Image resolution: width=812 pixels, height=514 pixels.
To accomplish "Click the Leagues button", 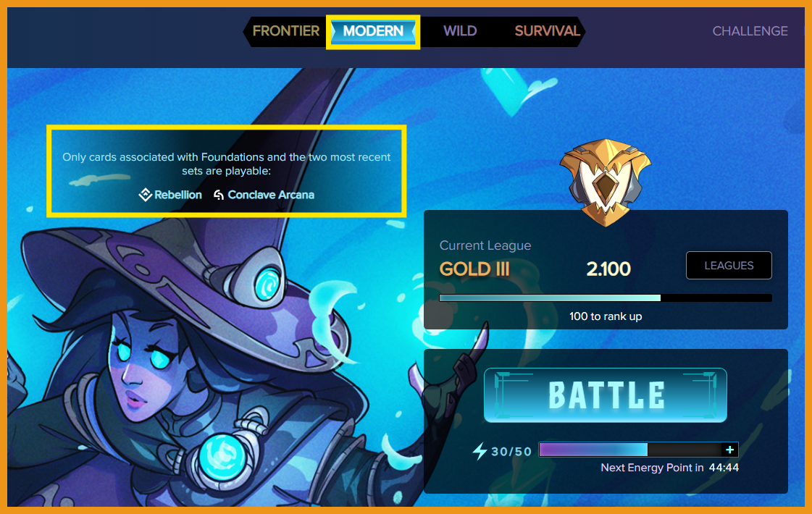I will pos(729,265).
